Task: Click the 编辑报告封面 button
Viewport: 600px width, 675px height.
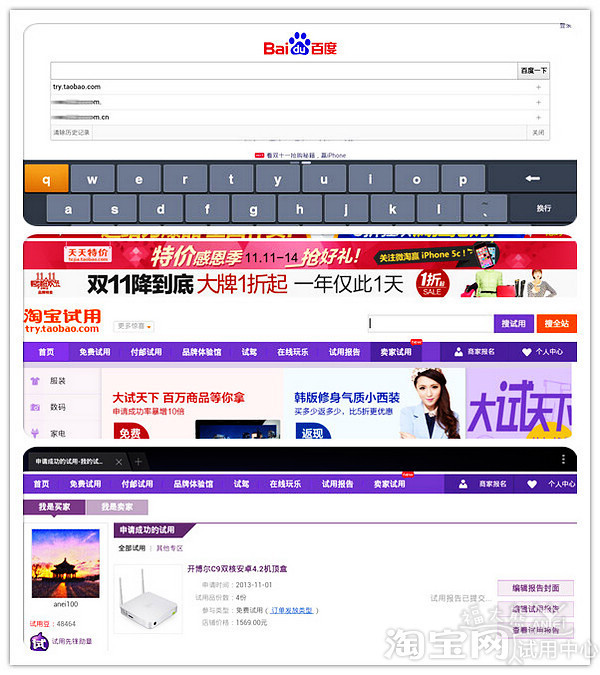Action: point(535,588)
